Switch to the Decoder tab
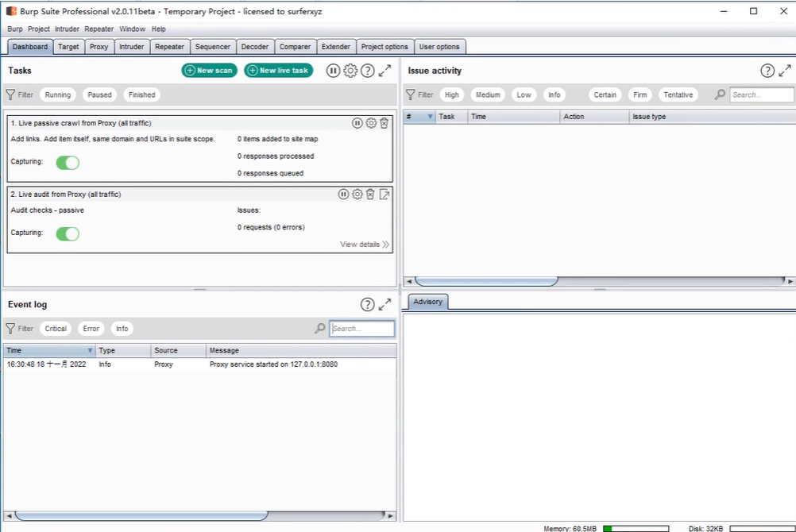 255,47
